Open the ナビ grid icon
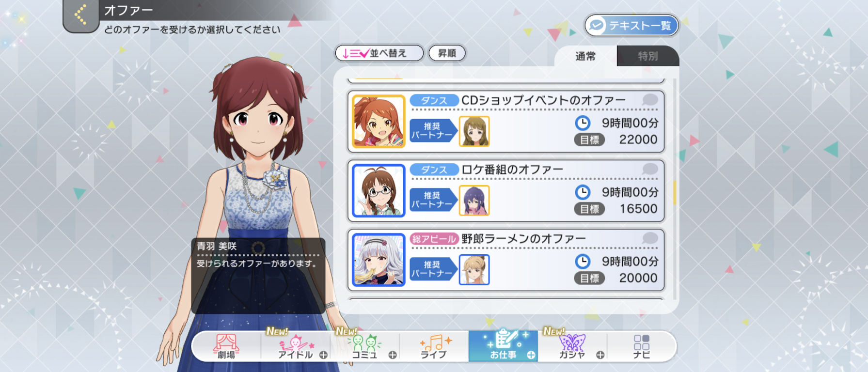 [641, 347]
